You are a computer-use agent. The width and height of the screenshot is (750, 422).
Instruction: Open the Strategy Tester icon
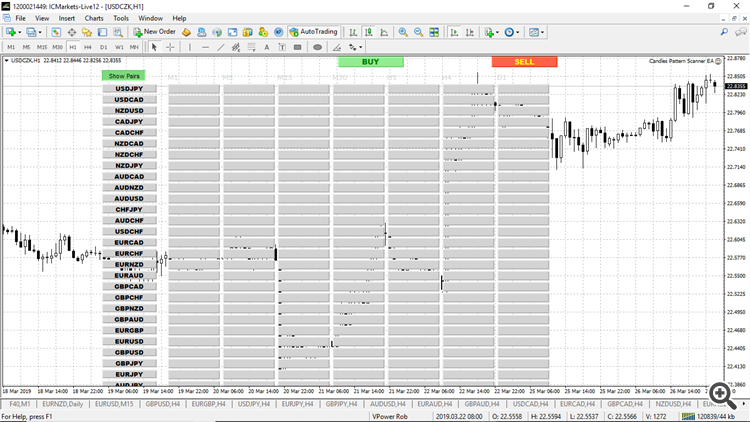(118, 32)
